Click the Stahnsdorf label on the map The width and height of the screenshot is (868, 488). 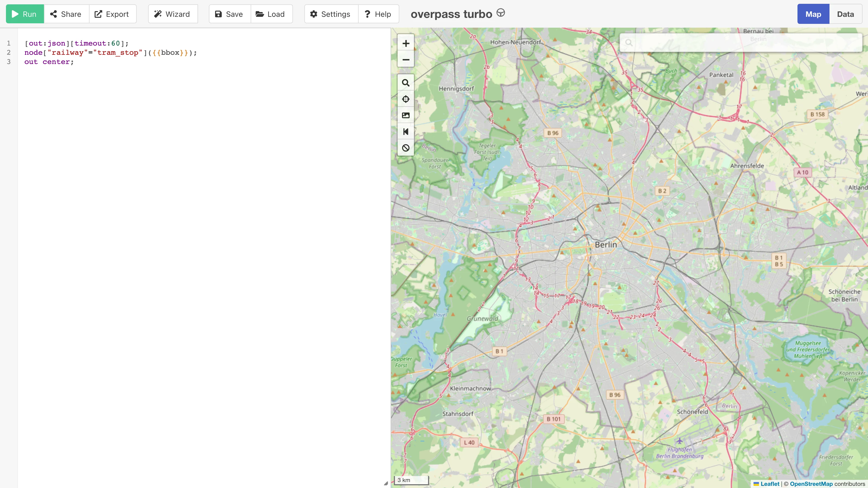point(458,413)
